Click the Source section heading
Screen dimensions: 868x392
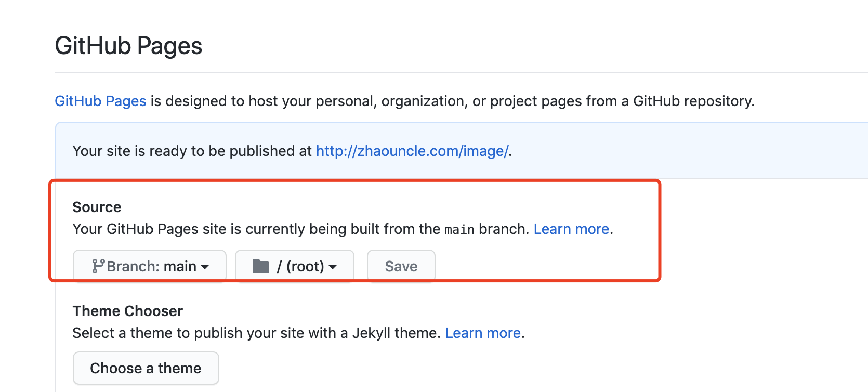tap(97, 207)
